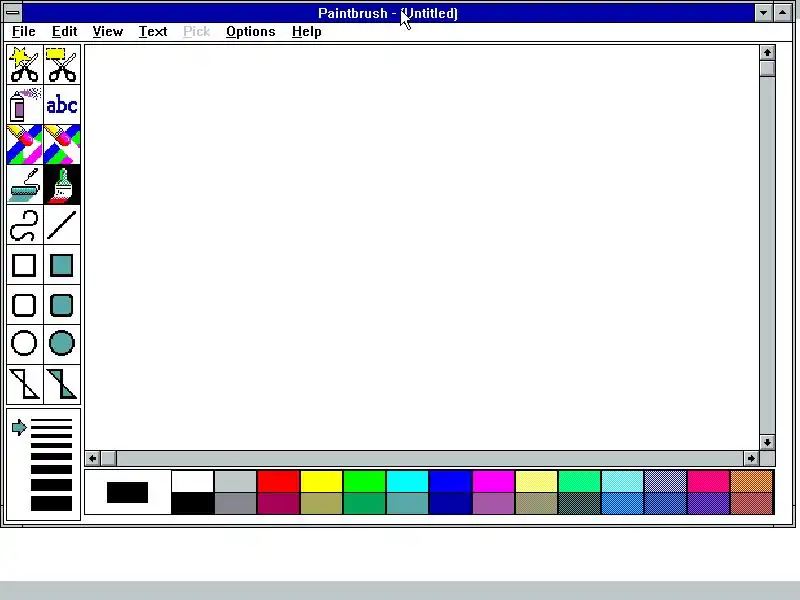Screen dimensions: 800x600
Task: Pick the red color swatch
Action: [x=278, y=481]
